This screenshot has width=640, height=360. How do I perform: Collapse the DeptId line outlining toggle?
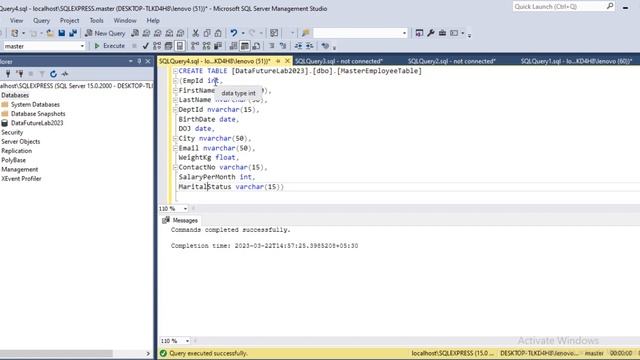tap(175, 110)
